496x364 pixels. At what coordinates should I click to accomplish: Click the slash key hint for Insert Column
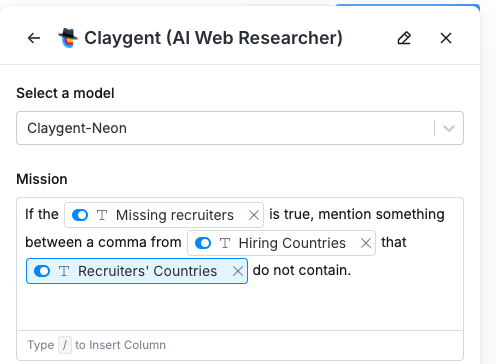(x=65, y=345)
